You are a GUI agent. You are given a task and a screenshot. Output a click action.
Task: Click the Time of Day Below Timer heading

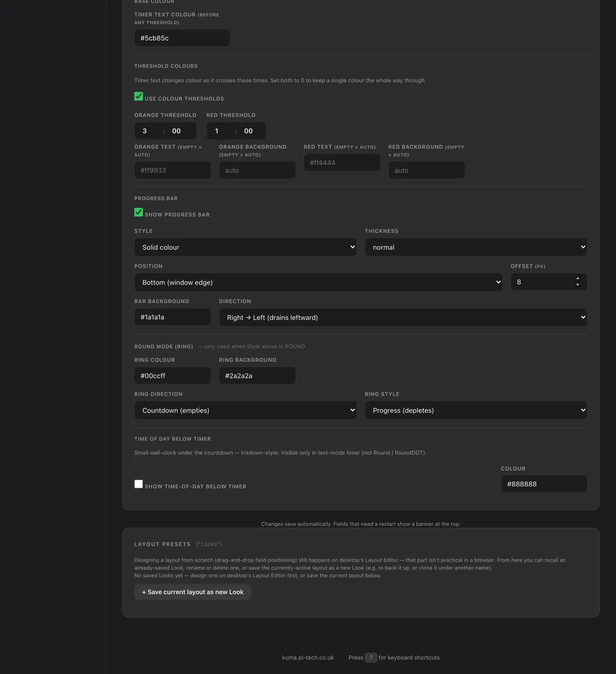[x=173, y=439]
